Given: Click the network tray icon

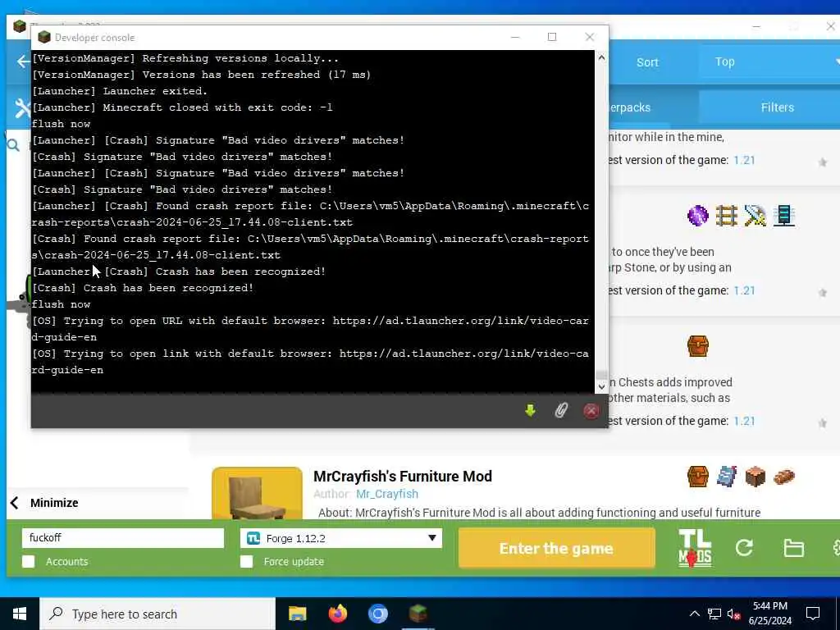Looking at the screenshot, I should [x=714, y=614].
